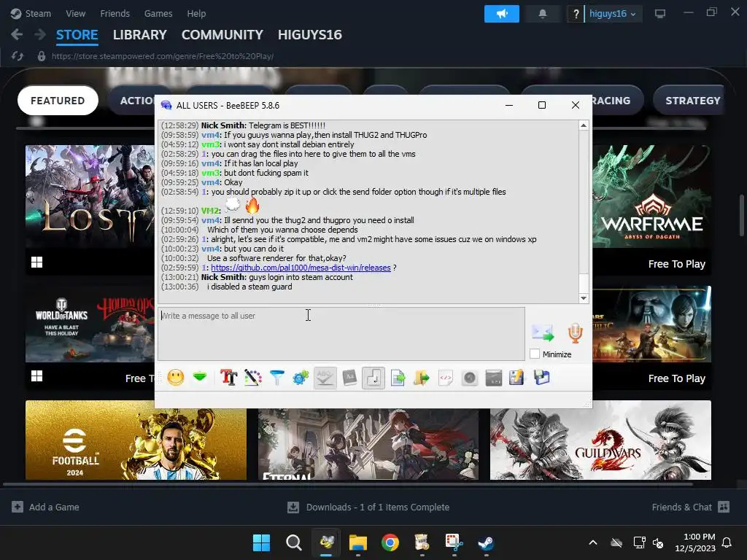This screenshot has height=560, width=747.
Task: Open the Help menu in Steam
Action: tap(196, 13)
